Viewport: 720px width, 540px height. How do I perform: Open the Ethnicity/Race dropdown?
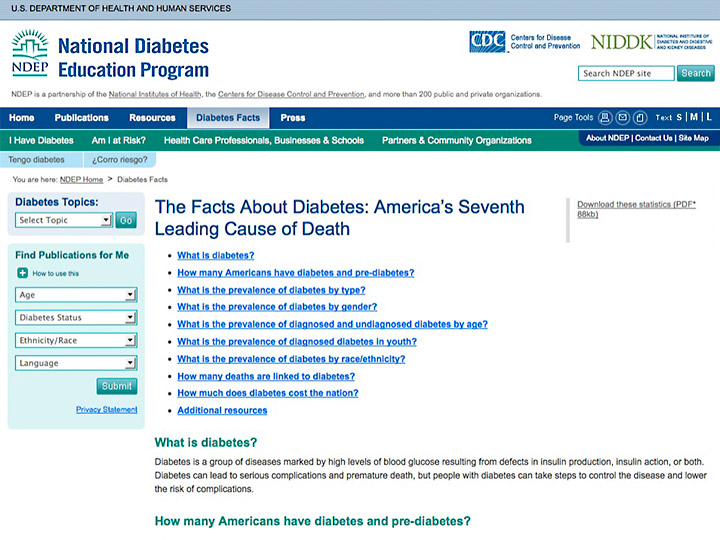pyautogui.click(x=76, y=341)
